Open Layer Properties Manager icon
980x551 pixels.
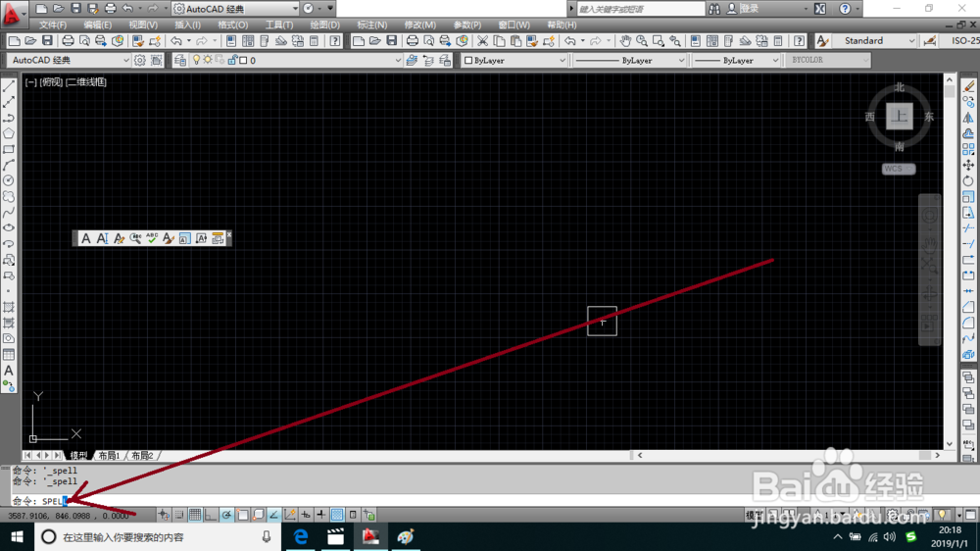180,60
